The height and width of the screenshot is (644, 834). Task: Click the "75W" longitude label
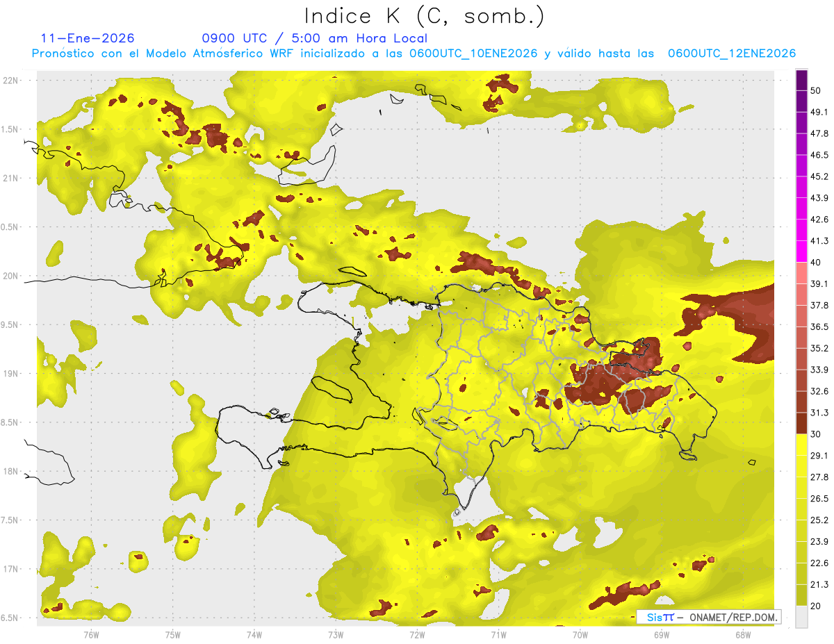coord(172,635)
